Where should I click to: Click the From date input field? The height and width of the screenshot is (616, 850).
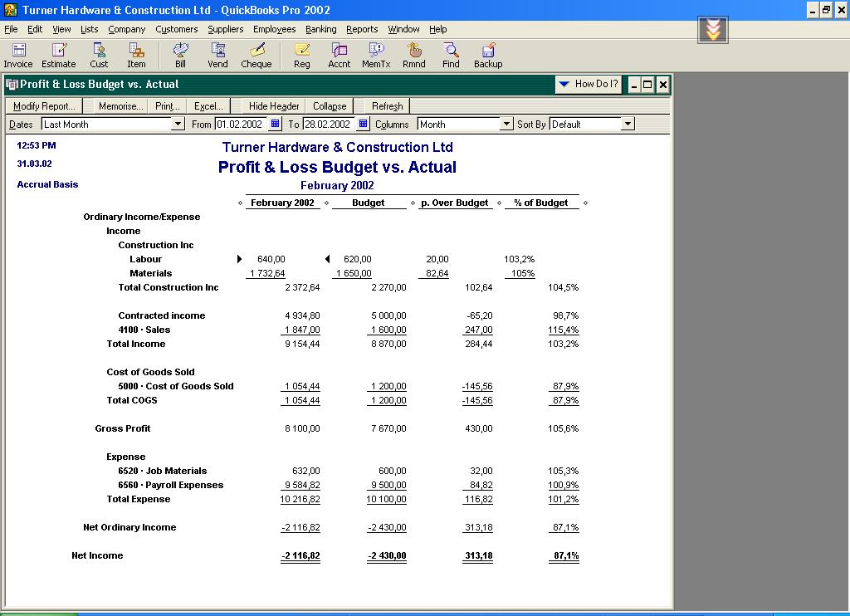coord(242,125)
